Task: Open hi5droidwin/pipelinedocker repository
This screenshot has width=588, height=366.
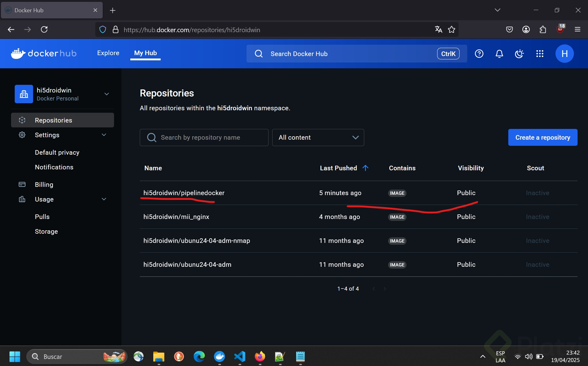Action: [184, 193]
